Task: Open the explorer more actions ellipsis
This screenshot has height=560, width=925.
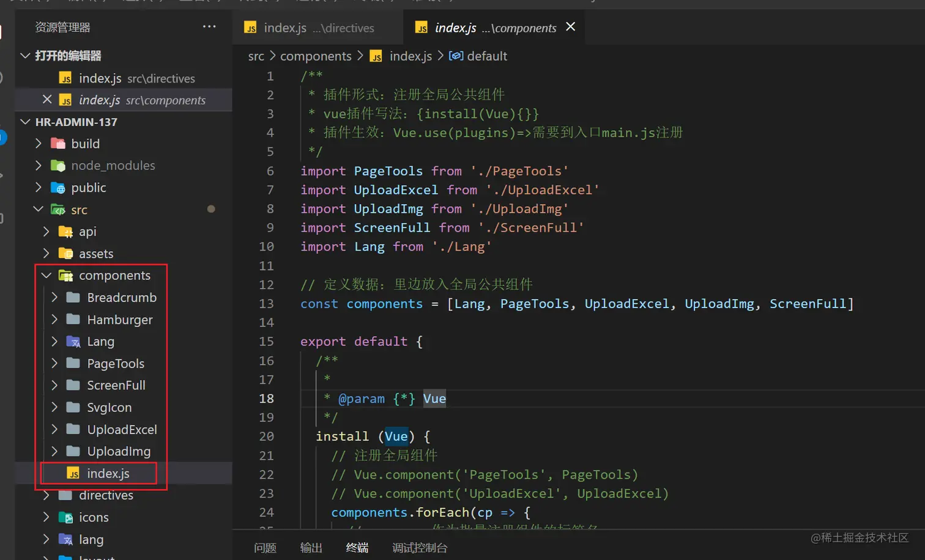Action: point(209,27)
